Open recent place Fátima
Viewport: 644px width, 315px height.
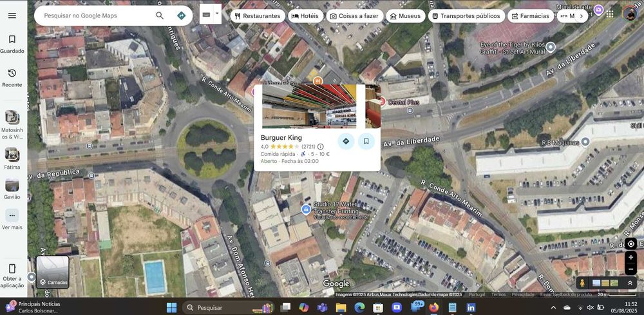click(x=12, y=159)
